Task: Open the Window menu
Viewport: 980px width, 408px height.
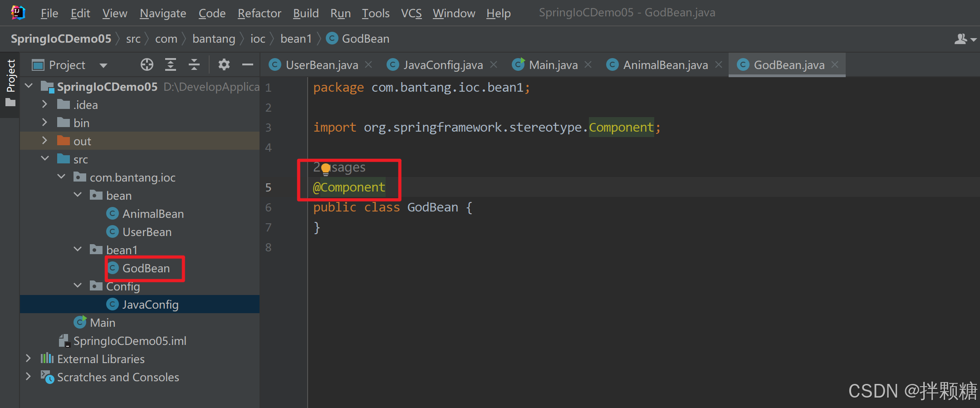Action: (454, 13)
